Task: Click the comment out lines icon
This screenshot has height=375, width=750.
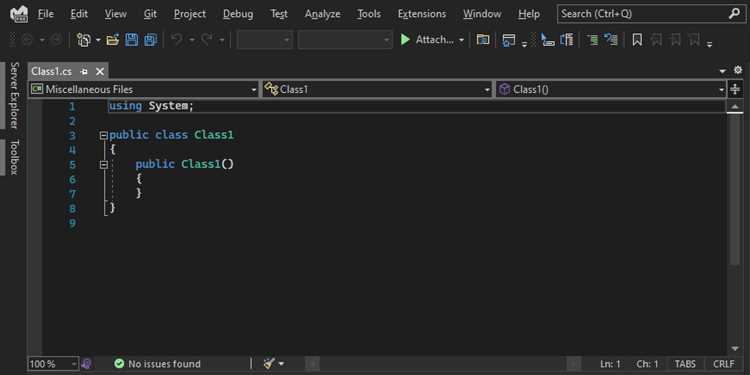Action: click(x=593, y=40)
